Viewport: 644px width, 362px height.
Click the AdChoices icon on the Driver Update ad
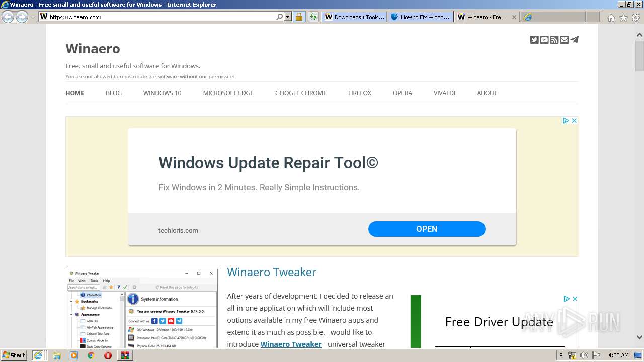point(567,299)
